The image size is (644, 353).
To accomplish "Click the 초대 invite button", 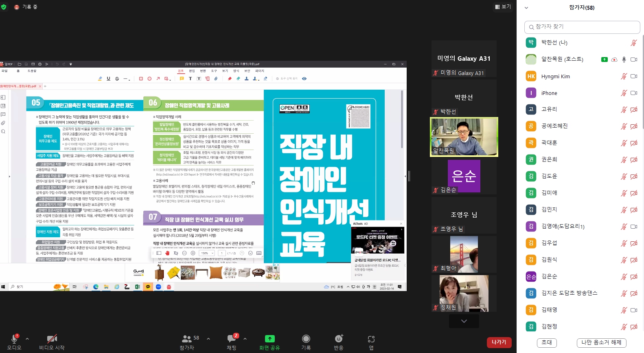I will pos(547,342).
